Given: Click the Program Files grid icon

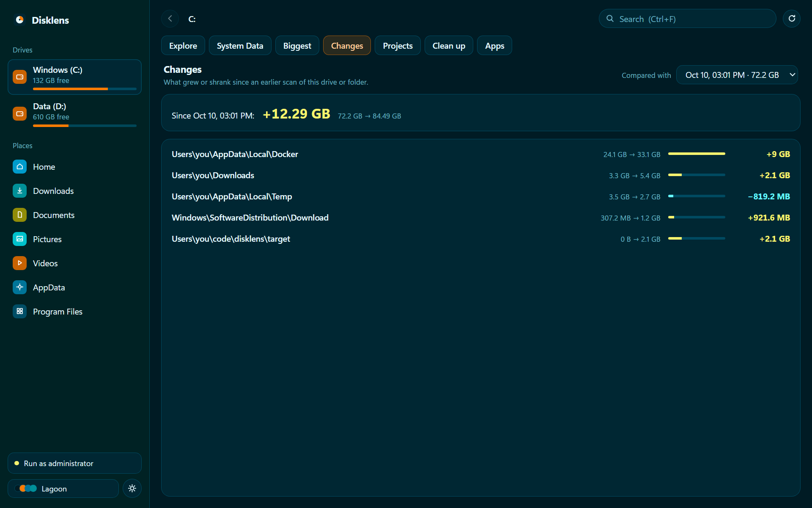Looking at the screenshot, I should (19, 312).
